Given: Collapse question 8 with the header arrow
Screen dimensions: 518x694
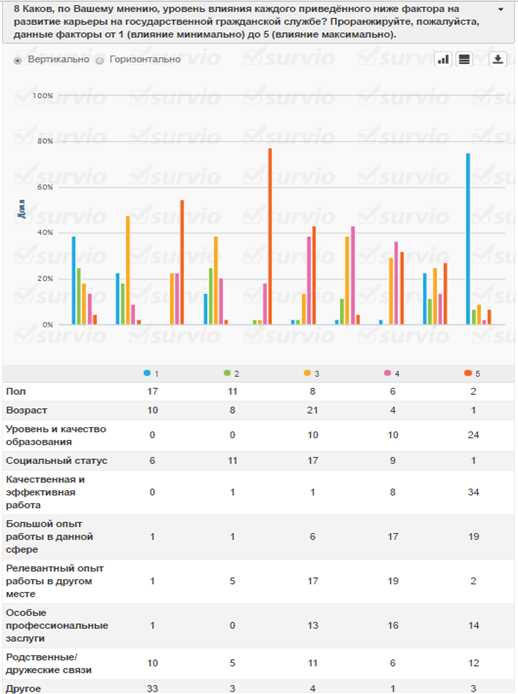Looking at the screenshot, I should [x=501, y=9].
